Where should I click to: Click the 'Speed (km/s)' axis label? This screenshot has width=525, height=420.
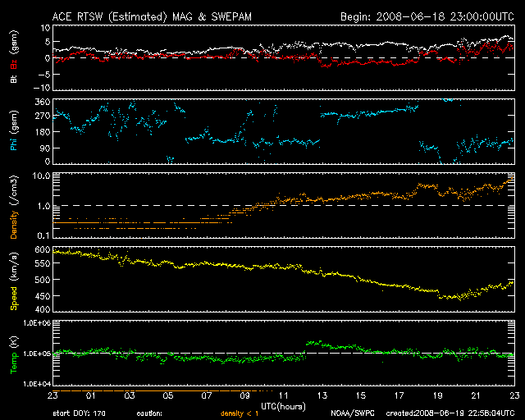pos(14,281)
